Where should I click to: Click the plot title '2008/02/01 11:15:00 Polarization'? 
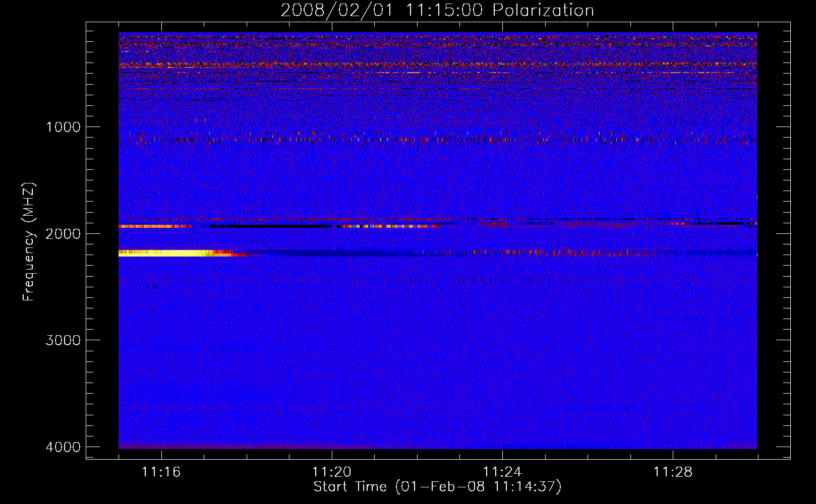(x=437, y=10)
